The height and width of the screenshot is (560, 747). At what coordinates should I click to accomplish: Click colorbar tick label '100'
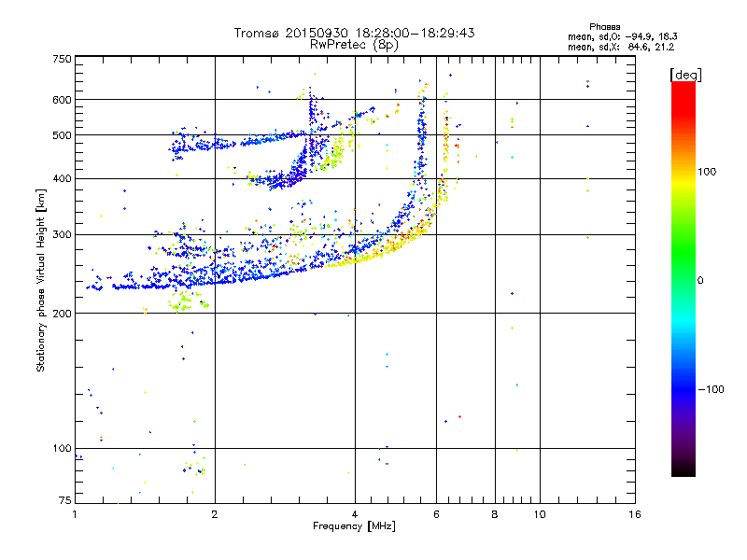pyautogui.click(x=707, y=172)
